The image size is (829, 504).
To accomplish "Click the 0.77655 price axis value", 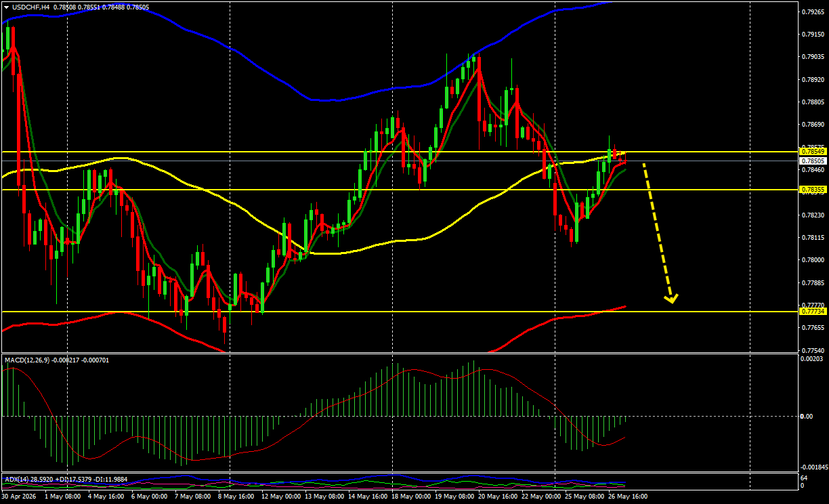I will pos(813,328).
